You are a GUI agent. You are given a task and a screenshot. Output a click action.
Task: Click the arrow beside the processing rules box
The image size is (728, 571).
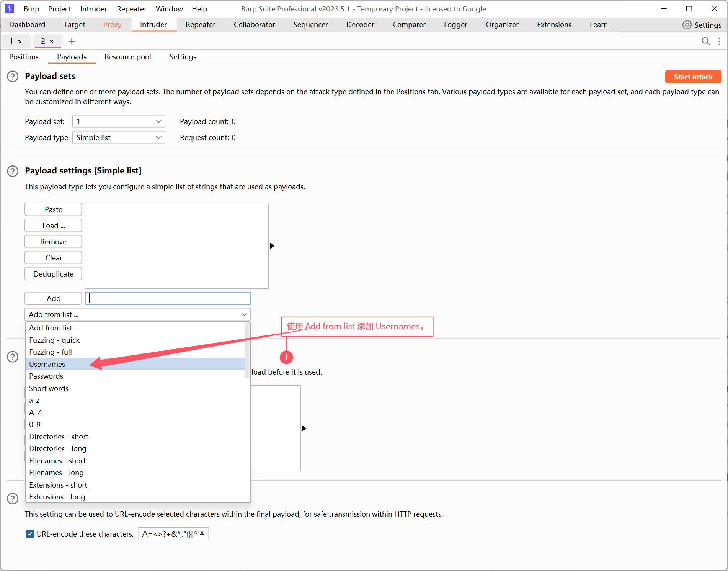click(x=304, y=429)
